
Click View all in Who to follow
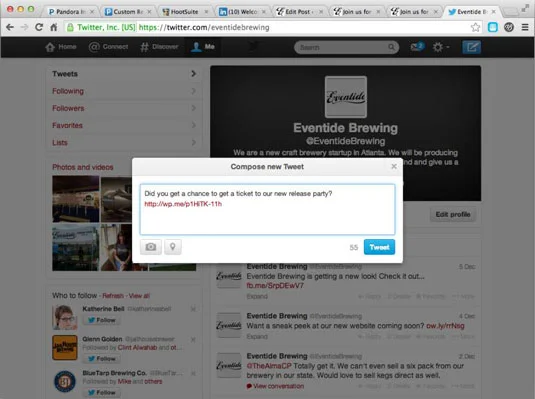pyautogui.click(x=139, y=296)
